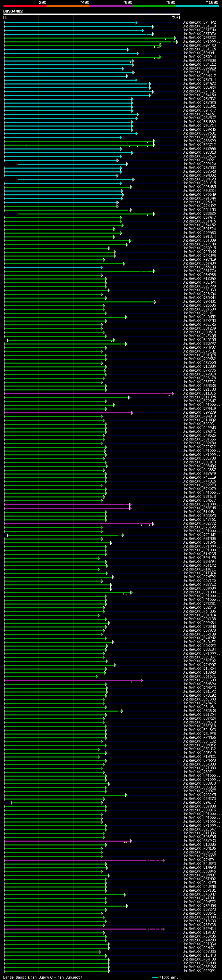Click the purple alignment bar for Q7MT91
222x980 pixels.
point(84,860)
